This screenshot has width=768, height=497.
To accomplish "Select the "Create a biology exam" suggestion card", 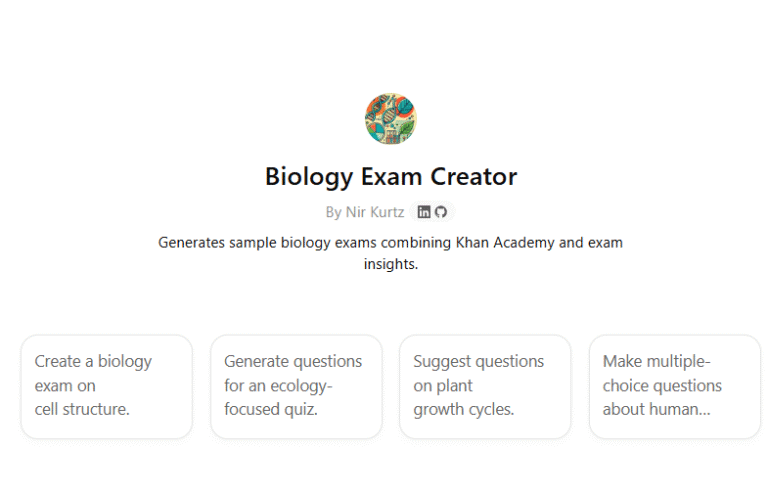I will click(106, 386).
